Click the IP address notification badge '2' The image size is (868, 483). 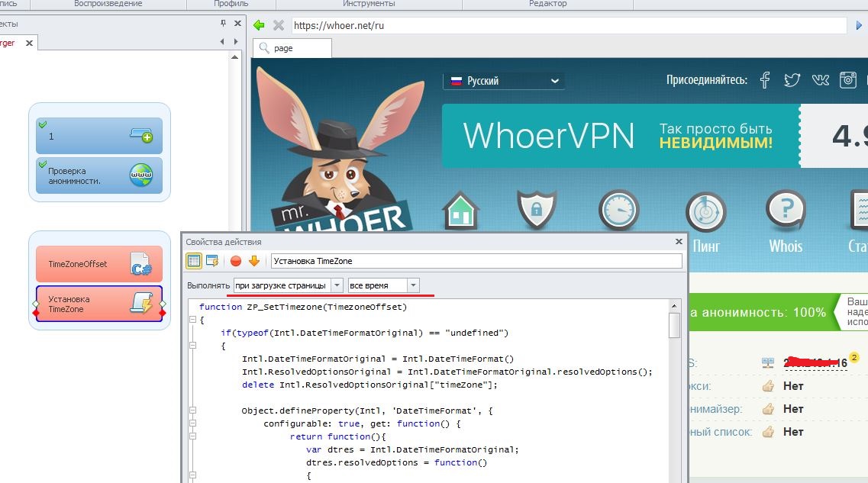point(854,357)
